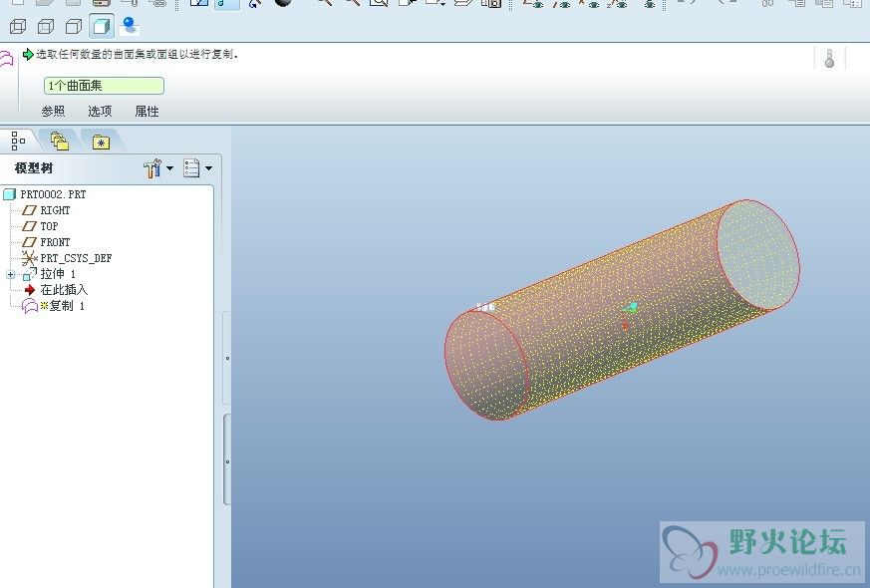870x588 pixels.
Task: Click the cylinder's right circular end face
Action: click(758, 254)
